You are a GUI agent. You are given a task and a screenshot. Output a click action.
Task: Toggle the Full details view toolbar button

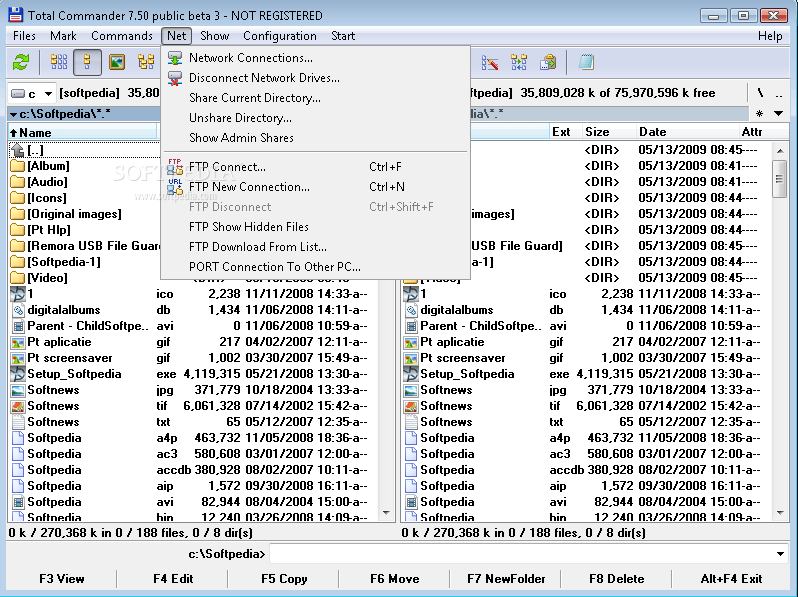click(87, 62)
